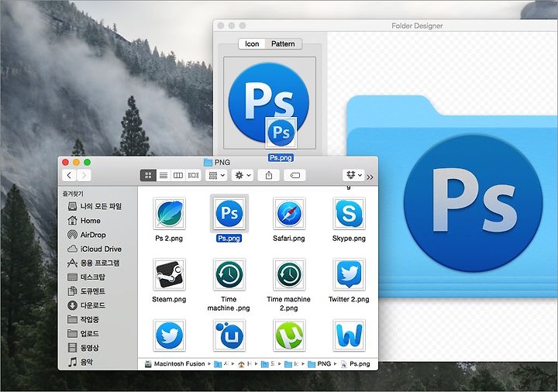Select the Ubuntu One style U icon

click(229, 335)
